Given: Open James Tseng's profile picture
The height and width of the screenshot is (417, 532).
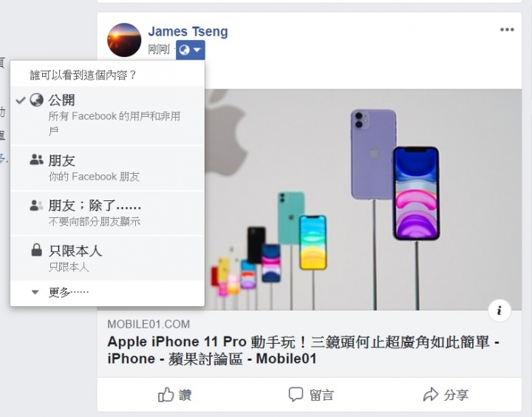Looking at the screenshot, I should [x=124, y=40].
